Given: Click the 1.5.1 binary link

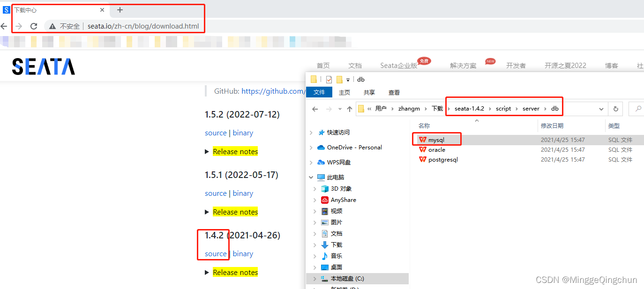Looking at the screenshot, I should [243, 193].
